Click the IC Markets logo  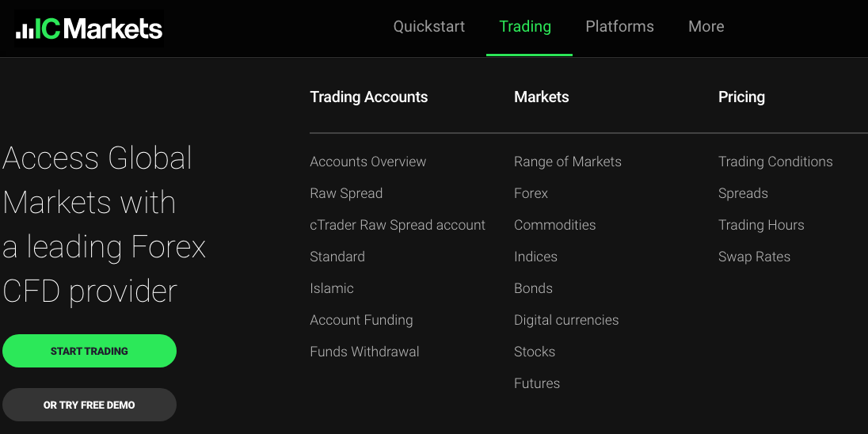point(89,29)
